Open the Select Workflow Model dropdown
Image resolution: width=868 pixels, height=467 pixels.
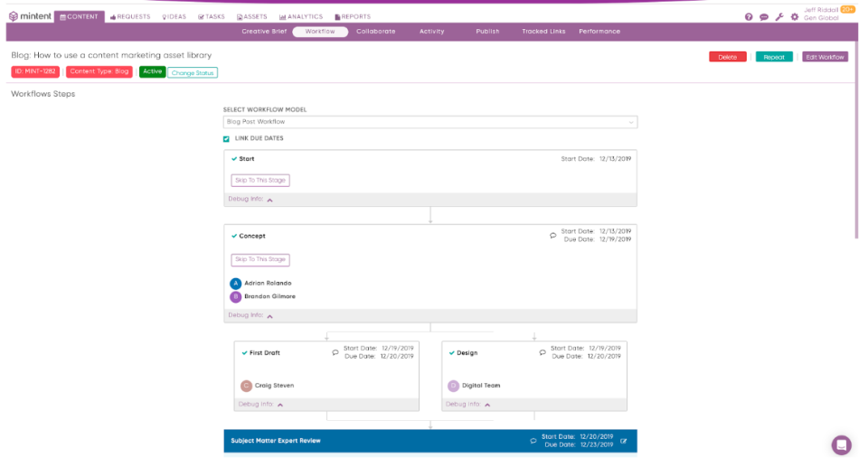(x=430, y=122)
